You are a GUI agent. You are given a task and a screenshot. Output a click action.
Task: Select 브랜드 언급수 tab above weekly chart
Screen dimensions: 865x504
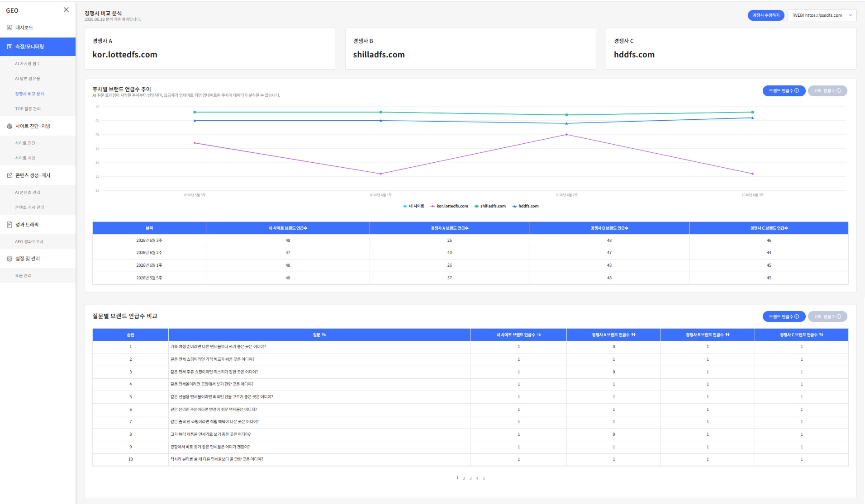click(784, 91)
